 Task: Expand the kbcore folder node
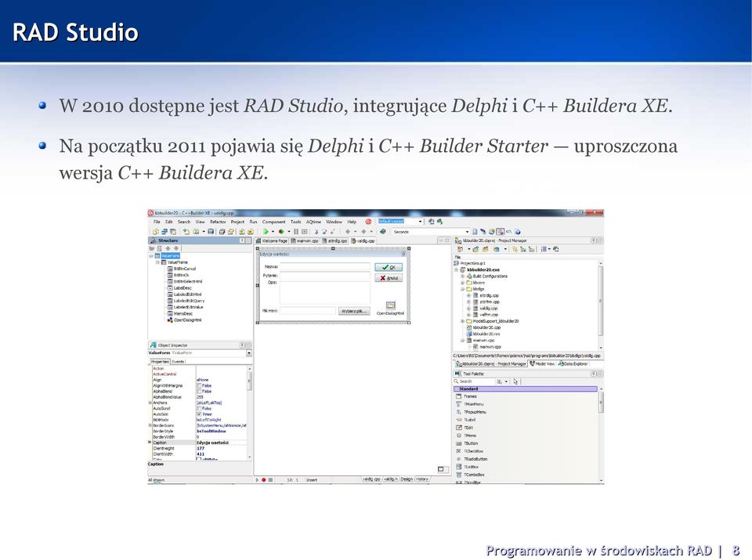(x=463, y=283)
